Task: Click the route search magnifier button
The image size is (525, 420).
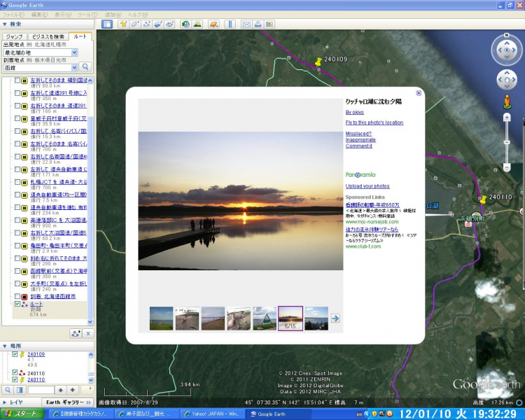Action: click(x=85, y=67)
